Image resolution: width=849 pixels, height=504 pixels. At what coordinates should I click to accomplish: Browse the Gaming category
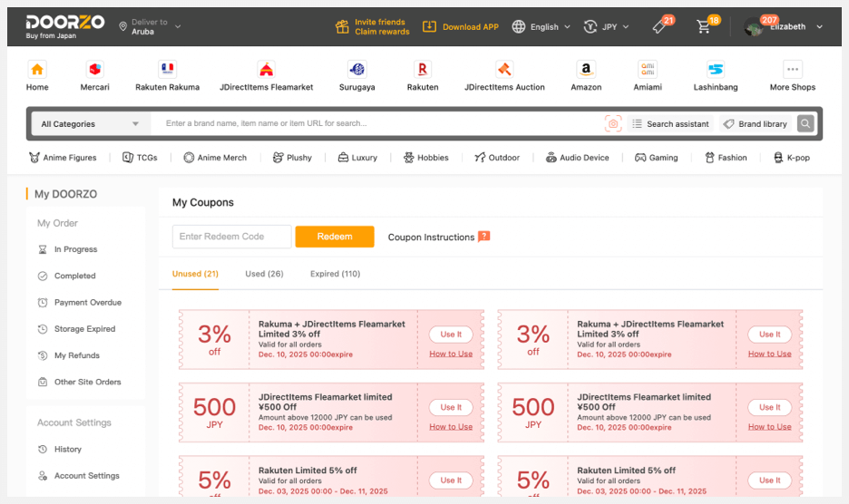pyautogui.click(x=656, y=158)
